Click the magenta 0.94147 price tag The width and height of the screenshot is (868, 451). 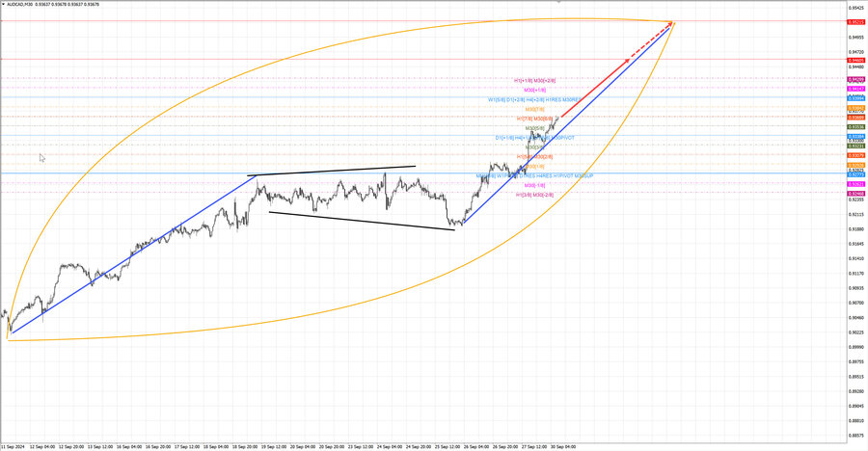click(x=855, y=89)
